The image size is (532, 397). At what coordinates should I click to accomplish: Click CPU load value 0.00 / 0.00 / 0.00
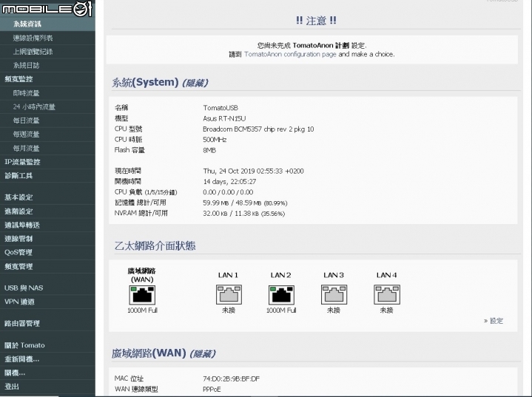click(228, 192)
